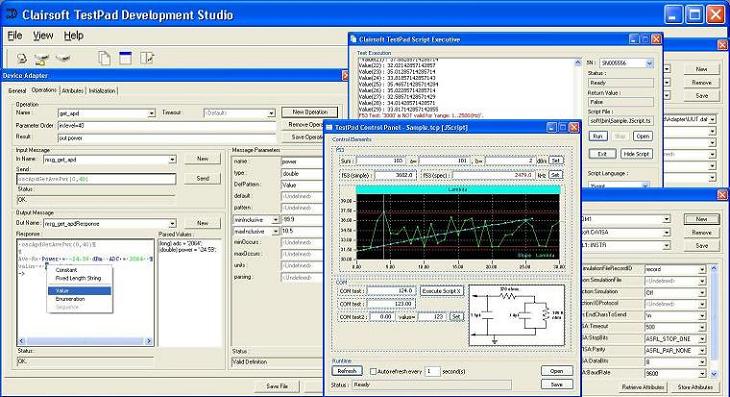Click the Retrieve Attributes button
The height and width of the screenshot is (397, 730).
[642, 387]
